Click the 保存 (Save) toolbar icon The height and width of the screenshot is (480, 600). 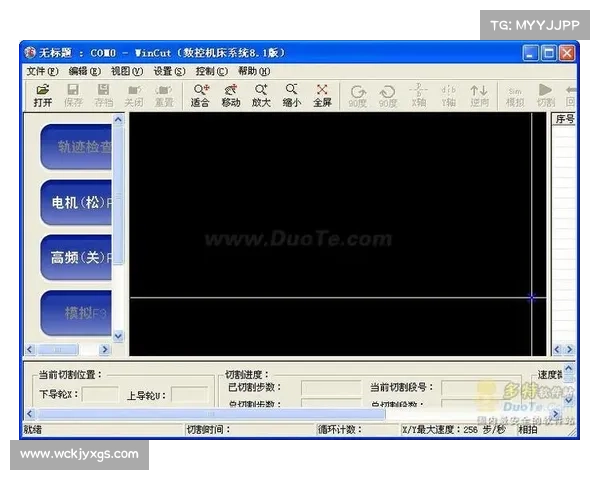click(73, 95)
